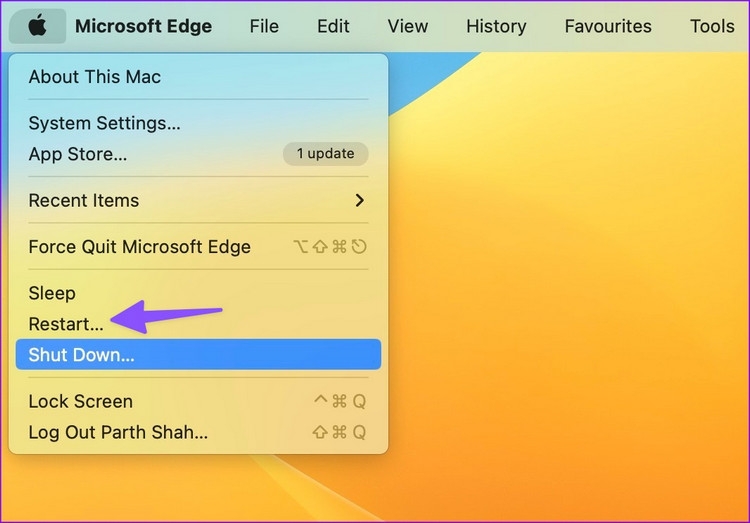Open the History menu
The image size is (750, 523).
496,26
